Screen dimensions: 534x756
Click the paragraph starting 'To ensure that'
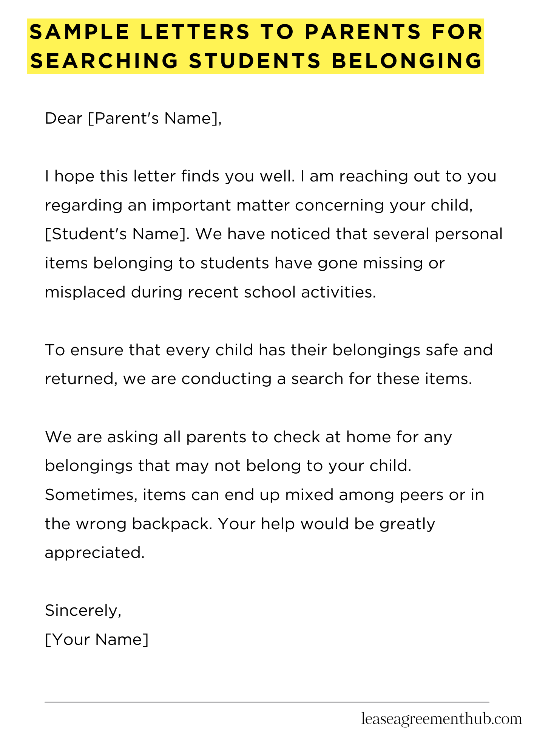tap(269, 364)
